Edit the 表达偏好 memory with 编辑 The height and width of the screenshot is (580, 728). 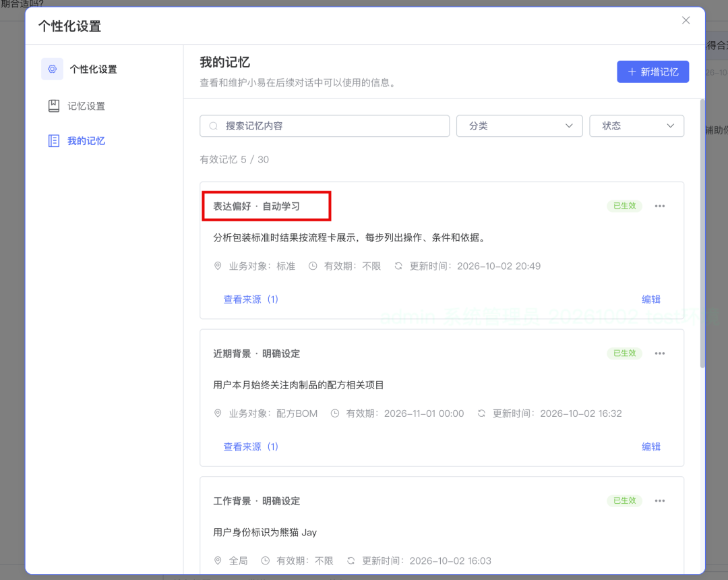(x=650, y=299)
